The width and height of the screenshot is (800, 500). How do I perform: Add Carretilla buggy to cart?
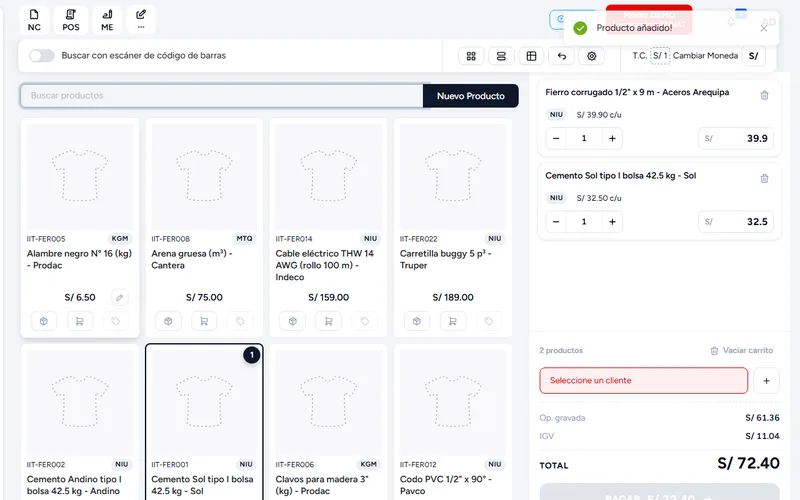453,321
